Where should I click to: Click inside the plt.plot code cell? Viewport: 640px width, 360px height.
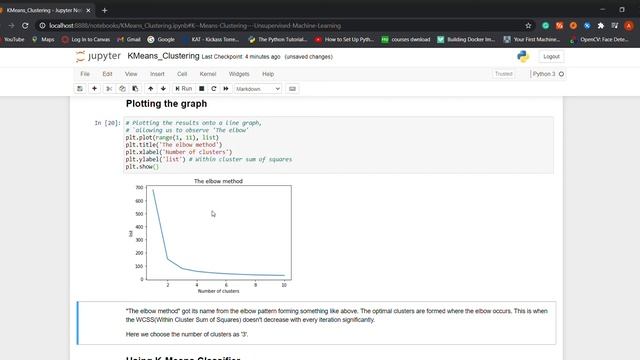(x=338, y=145)
